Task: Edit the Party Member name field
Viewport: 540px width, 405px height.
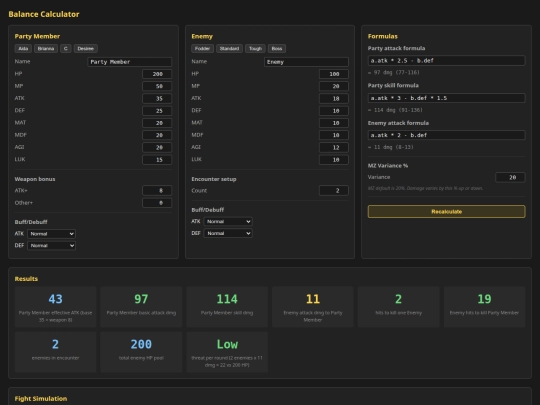Action: click(129, 62)
